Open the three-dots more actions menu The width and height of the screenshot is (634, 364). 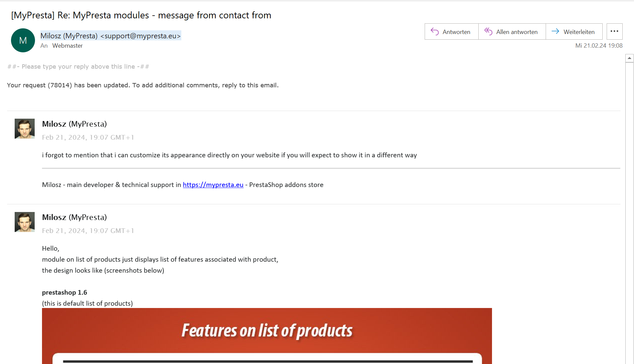(x=614, y=32)
